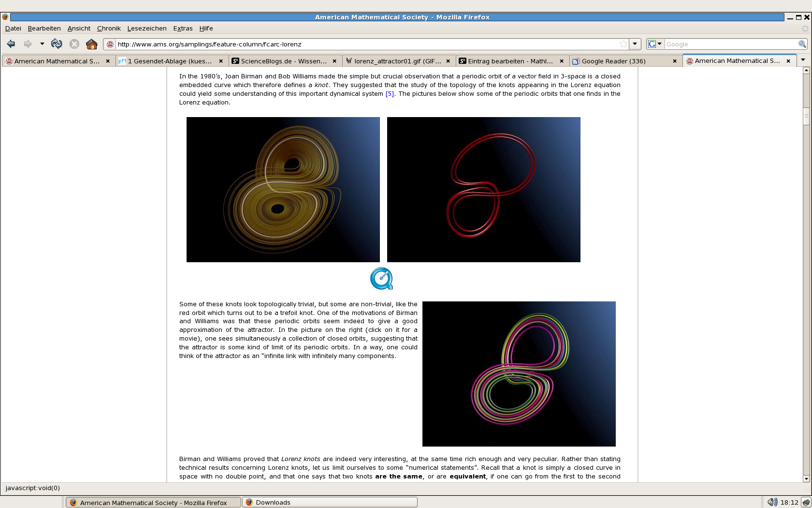Click the multicolored Lorenz orbits image
Image resolution: width=812 pixels, height=508 pixels.
coord(519,374)
